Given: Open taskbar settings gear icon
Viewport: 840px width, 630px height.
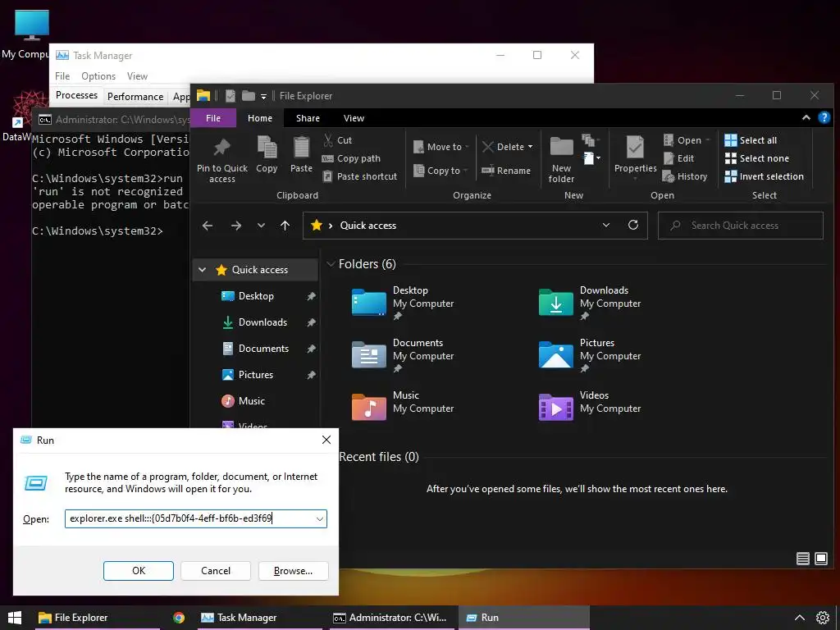Looking at the screenshot, I should [x=823, y=618].
